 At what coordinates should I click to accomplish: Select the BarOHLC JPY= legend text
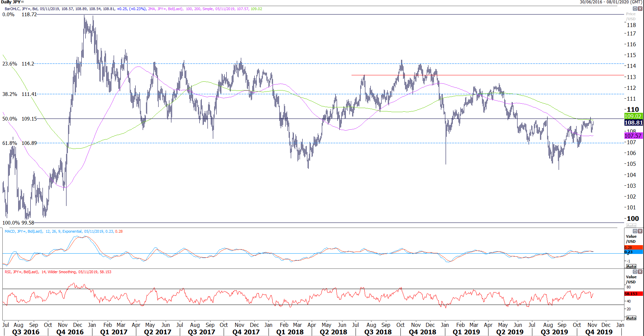[x=75, y=9]
